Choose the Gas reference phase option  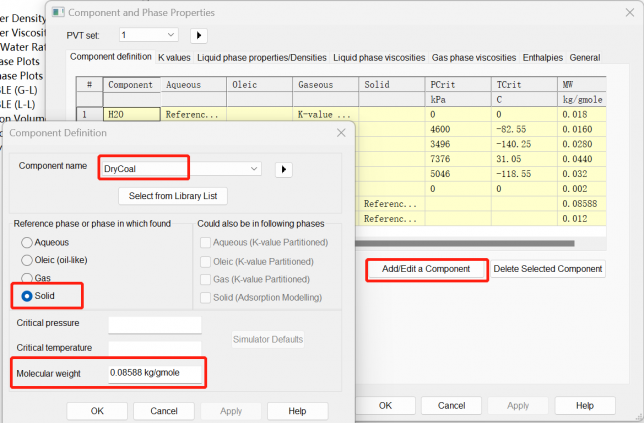[27, 278]
